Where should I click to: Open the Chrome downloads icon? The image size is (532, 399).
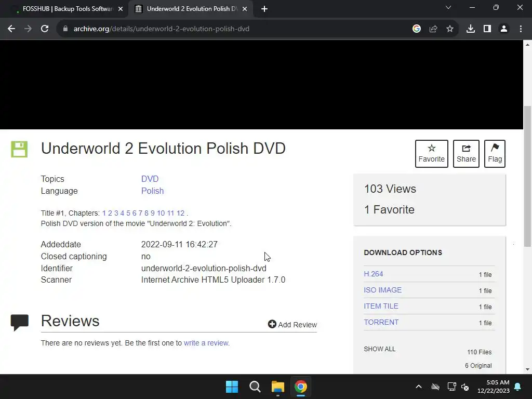click(x=471, y=29)
